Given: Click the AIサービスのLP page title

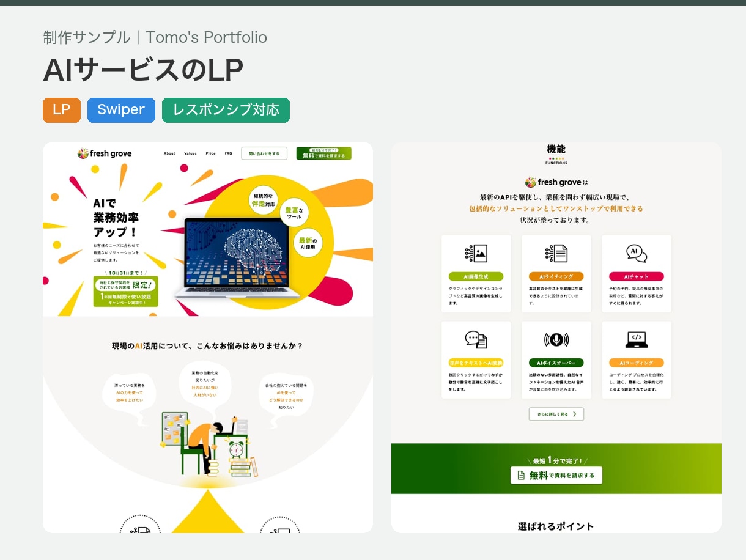Looking at the screenshot, I should (x=143, y=71).
